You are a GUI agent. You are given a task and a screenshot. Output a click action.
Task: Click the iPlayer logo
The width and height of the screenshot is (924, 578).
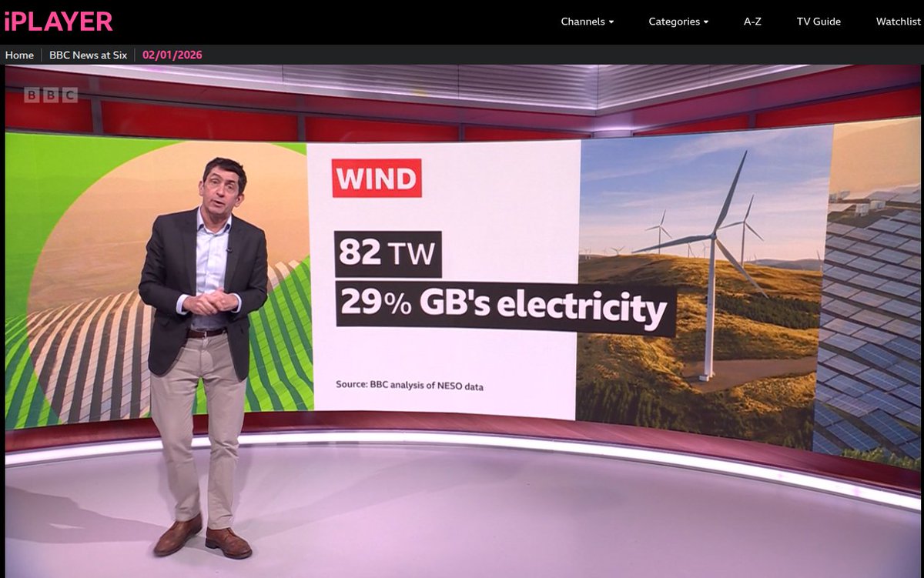[58, 22]
